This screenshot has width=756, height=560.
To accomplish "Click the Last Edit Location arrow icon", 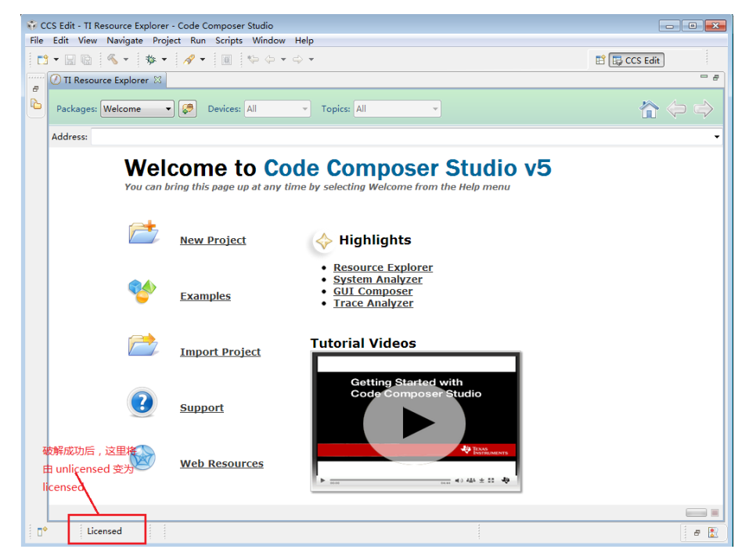I will 253,60.
